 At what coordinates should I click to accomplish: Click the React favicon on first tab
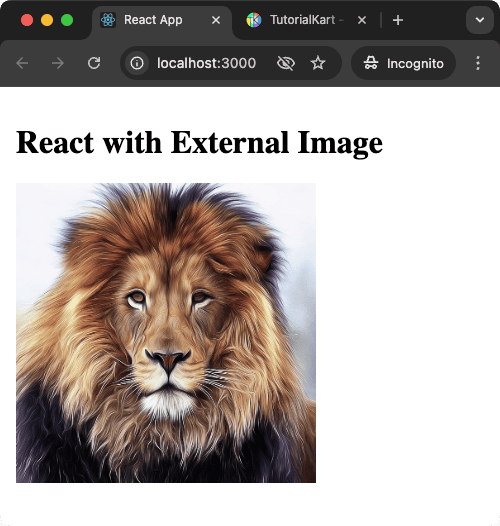coord(108,20)
